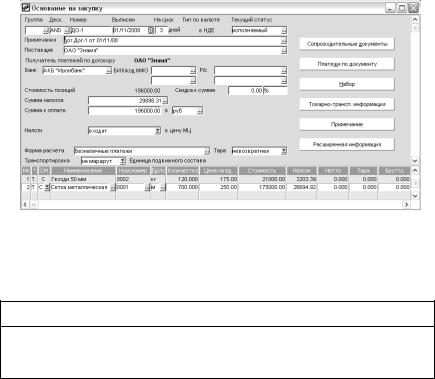Open the lookup button of the AND Деск field
Screen dimensions: 435x379
tap(66, 31)
